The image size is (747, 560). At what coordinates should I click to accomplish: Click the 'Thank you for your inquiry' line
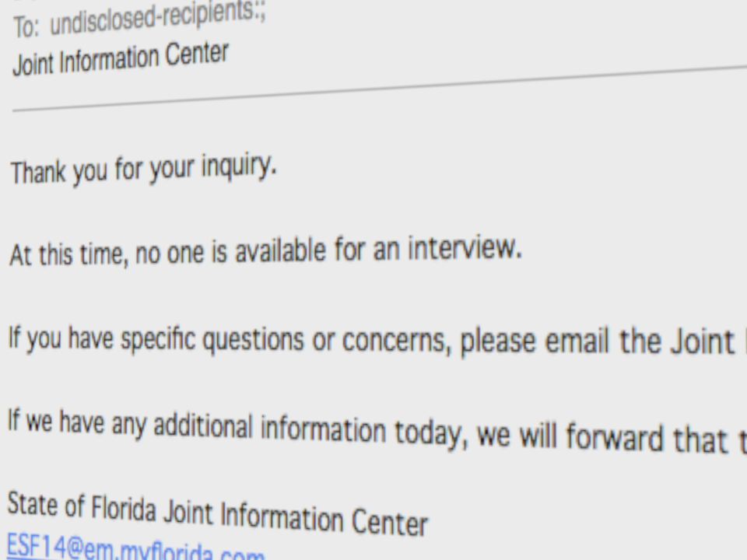coord(143,169)
